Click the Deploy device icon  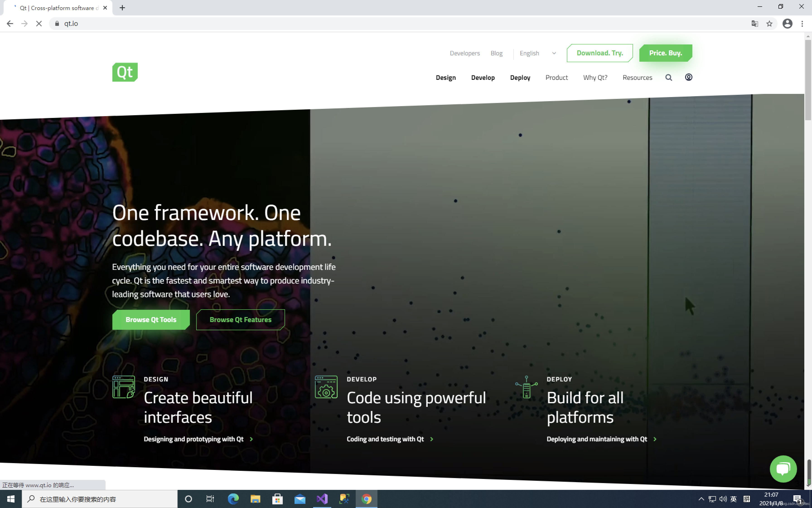[527, 387]
